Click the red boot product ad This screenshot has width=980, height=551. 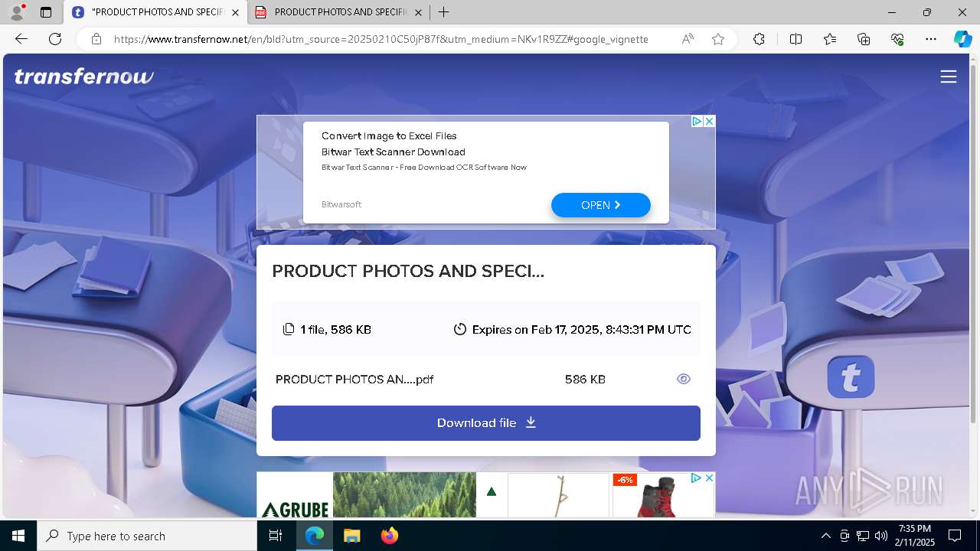(x=664, y=495)
